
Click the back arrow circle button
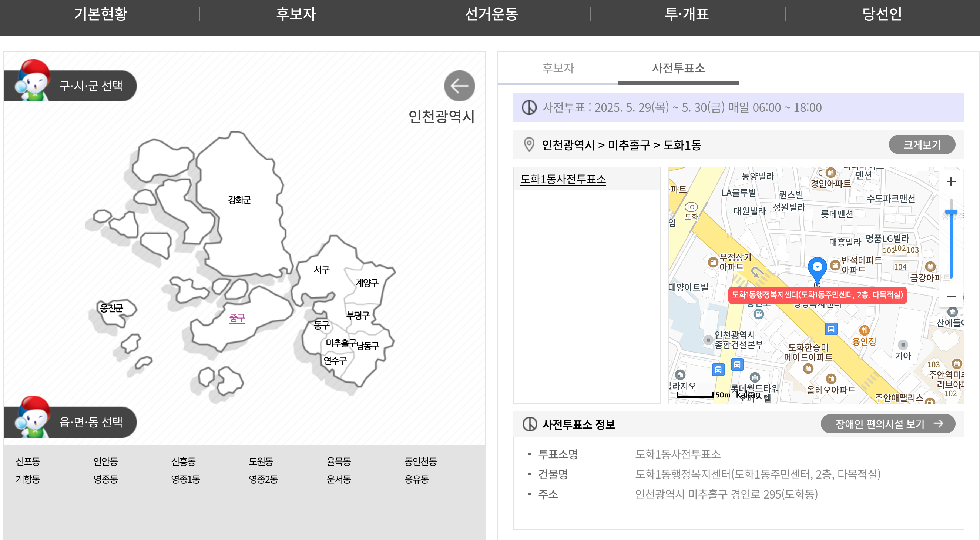point(459,86)
